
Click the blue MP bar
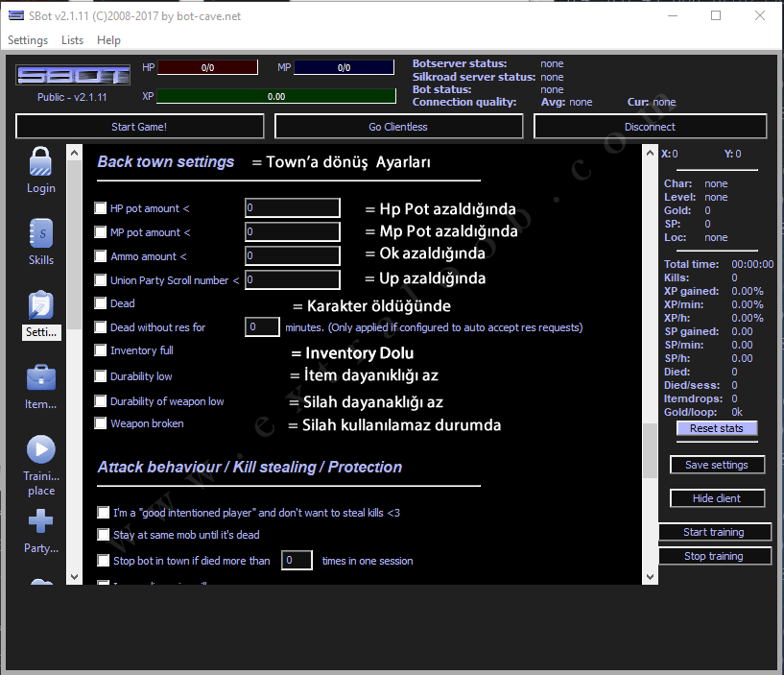point(344,67)
